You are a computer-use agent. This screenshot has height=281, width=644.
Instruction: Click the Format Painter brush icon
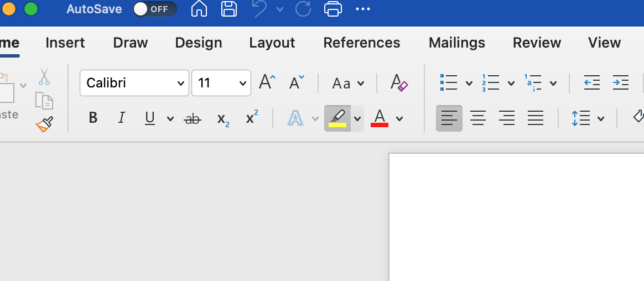(45, 124)
